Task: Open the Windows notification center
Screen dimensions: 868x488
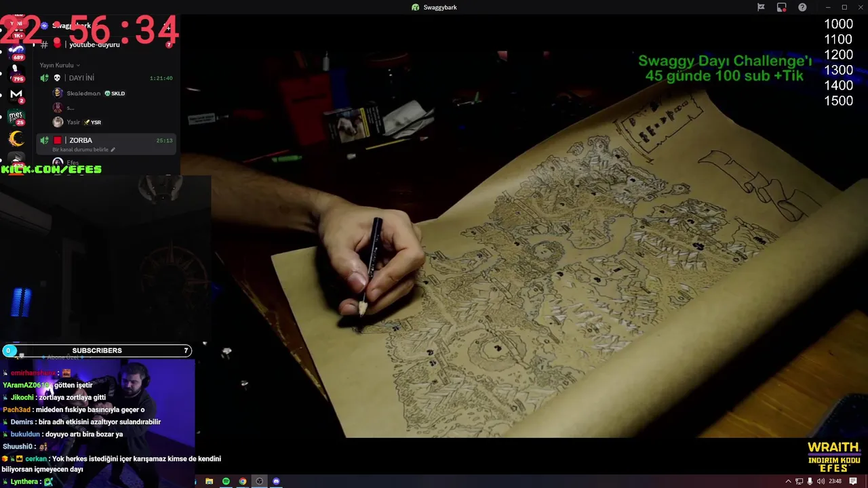Action: point(854,481)
